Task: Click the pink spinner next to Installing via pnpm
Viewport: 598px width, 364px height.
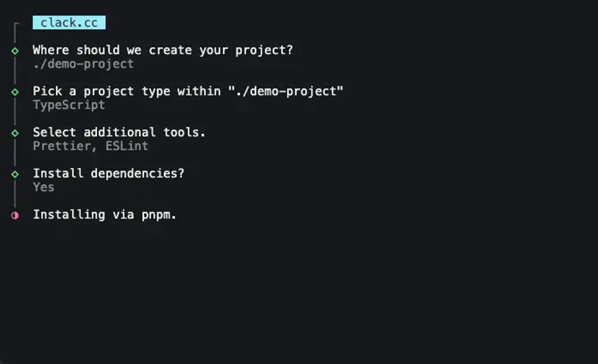Action: [x=15, y=215]
